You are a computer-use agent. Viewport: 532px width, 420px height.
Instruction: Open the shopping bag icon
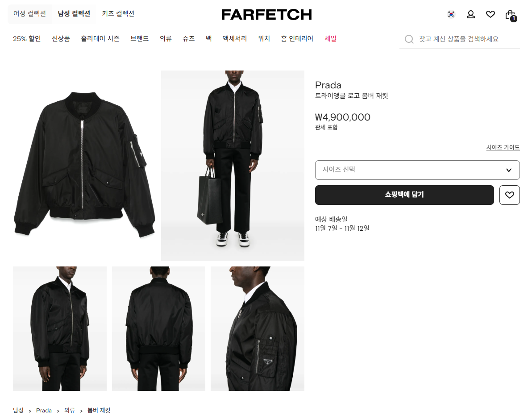511,15
